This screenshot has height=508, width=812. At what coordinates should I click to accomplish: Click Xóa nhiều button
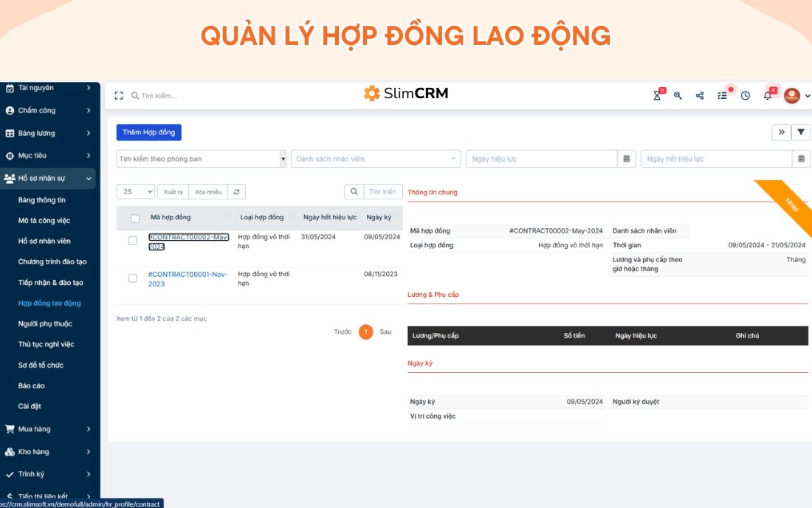208,191
